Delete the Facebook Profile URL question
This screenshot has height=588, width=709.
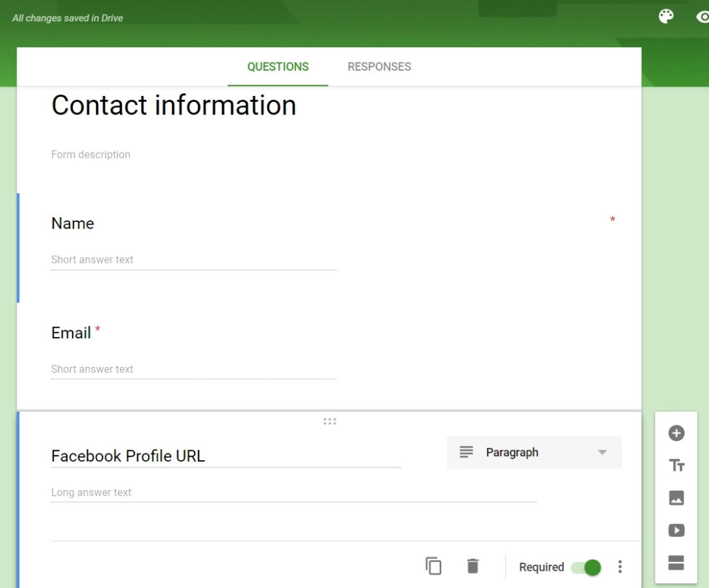coord(472,566)
